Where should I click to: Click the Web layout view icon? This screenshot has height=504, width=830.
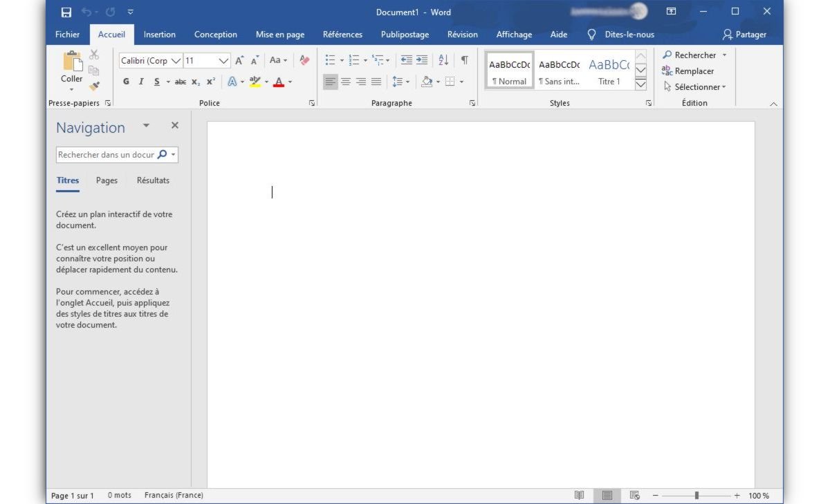click(x=634, y=495)
